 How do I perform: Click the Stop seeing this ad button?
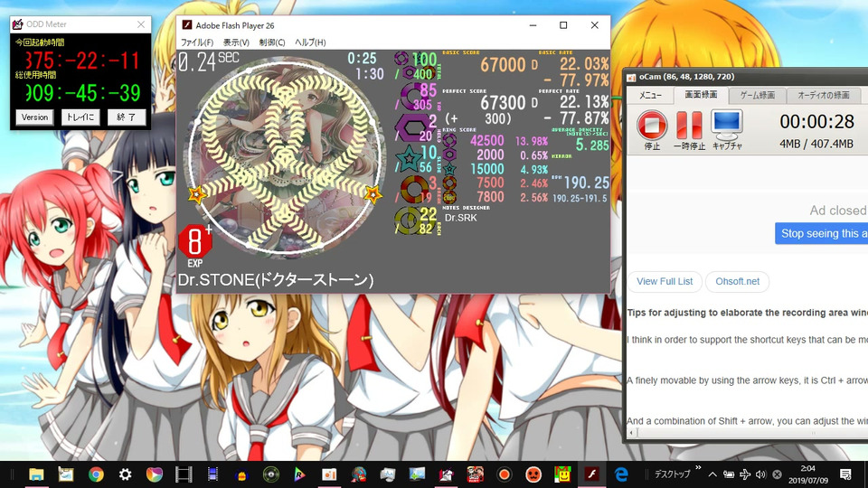point(822,233)
